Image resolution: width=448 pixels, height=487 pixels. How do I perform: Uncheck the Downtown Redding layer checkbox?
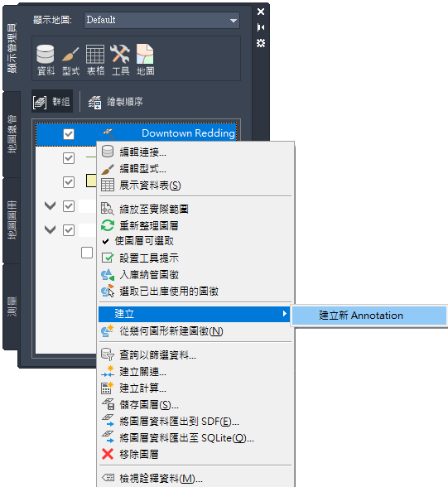point(69,134)
